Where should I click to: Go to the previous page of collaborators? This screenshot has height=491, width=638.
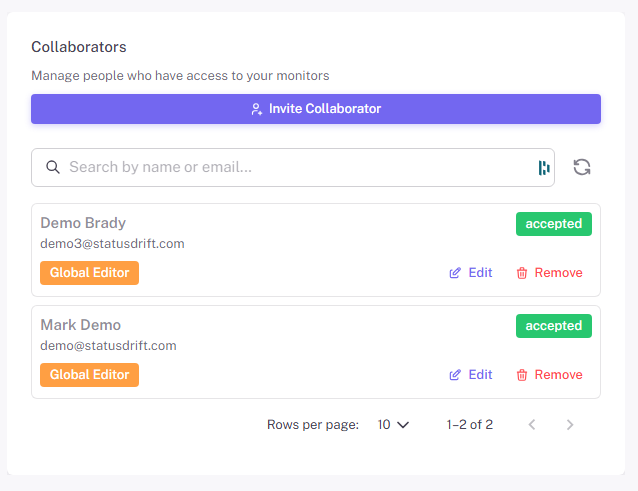click(x=532, y=424)
